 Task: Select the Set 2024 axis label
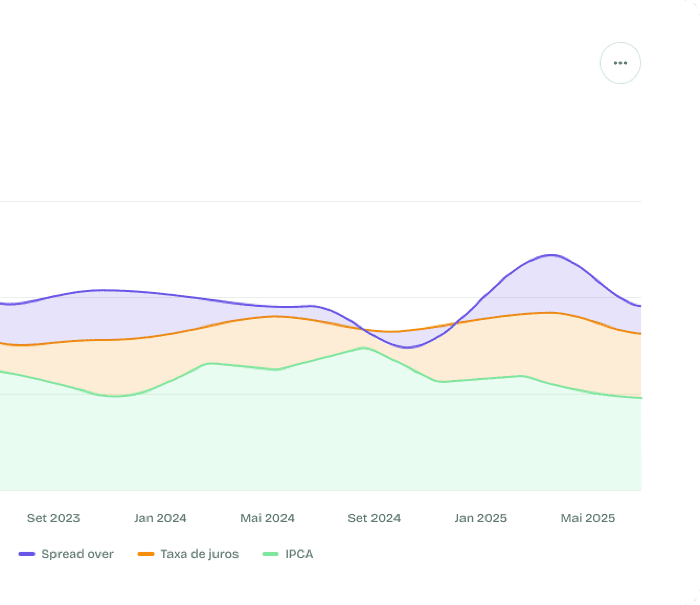[x=374, y=518]
